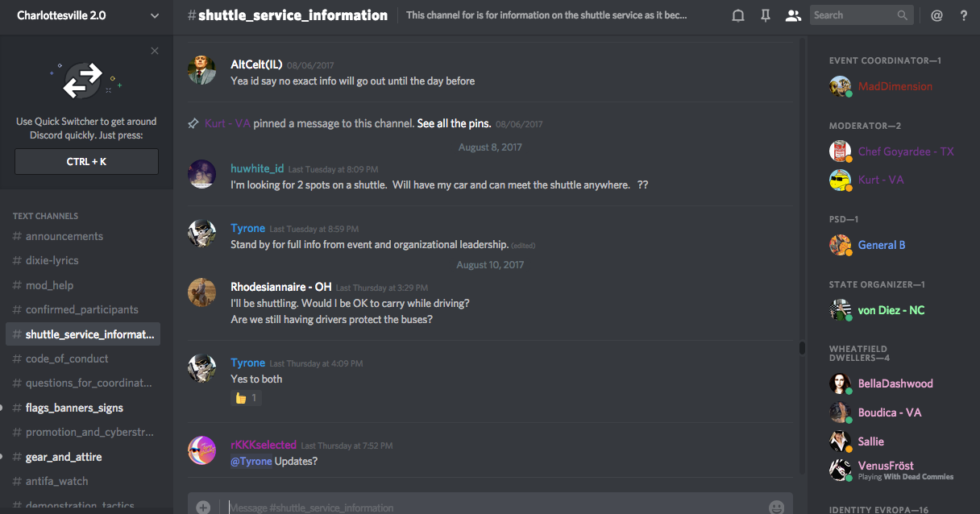Click rKKKselected's avatar
The width and height of the screenshot is (980, 514).
(201, 450)
